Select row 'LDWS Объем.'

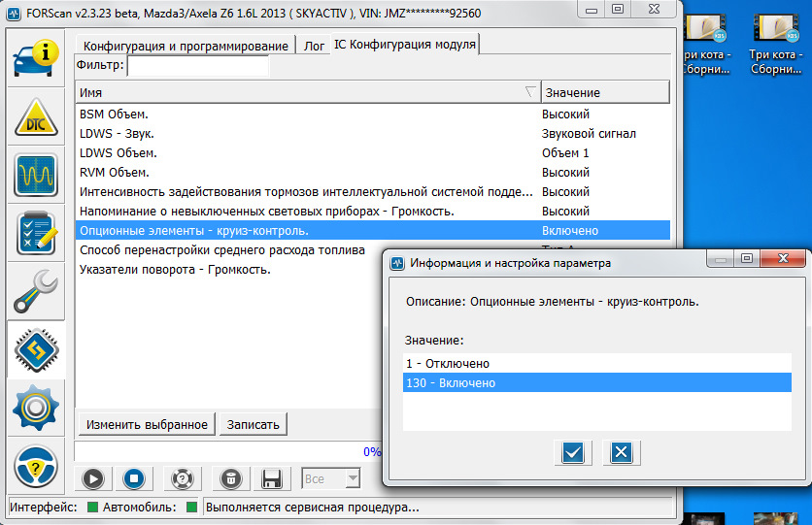tap(372, 153)
